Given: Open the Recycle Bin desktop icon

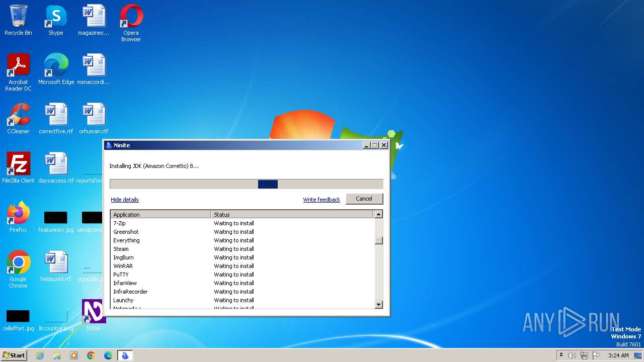Looking at the screenshot, I should click(x=18, y=20).
